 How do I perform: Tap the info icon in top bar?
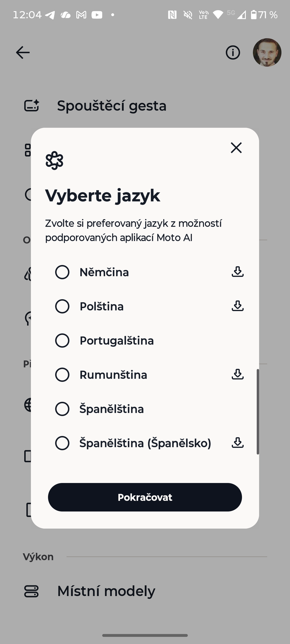(233, 52)
